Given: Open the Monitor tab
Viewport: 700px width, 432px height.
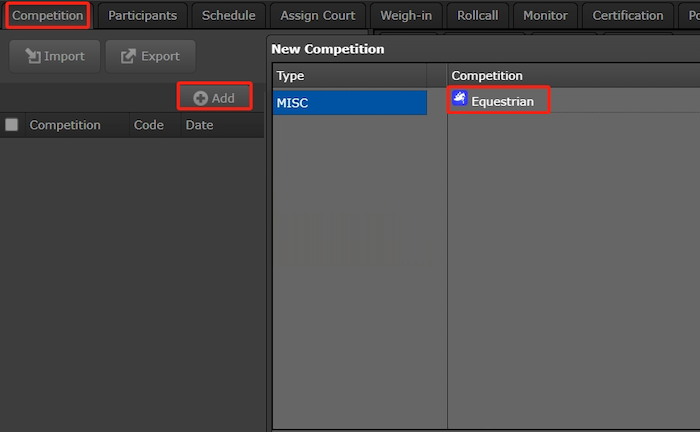Looking at the screenshot, I should point(545,15).
